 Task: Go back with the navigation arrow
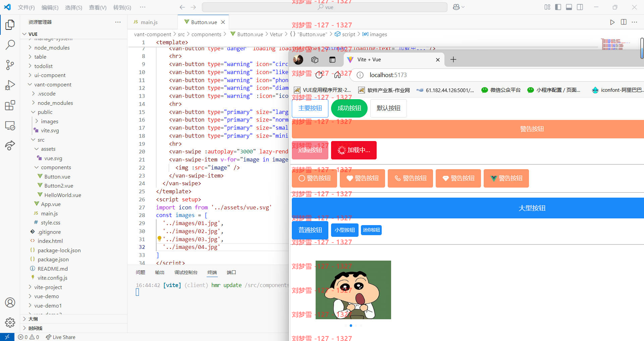pyautogui.click(x=182, y=7)
